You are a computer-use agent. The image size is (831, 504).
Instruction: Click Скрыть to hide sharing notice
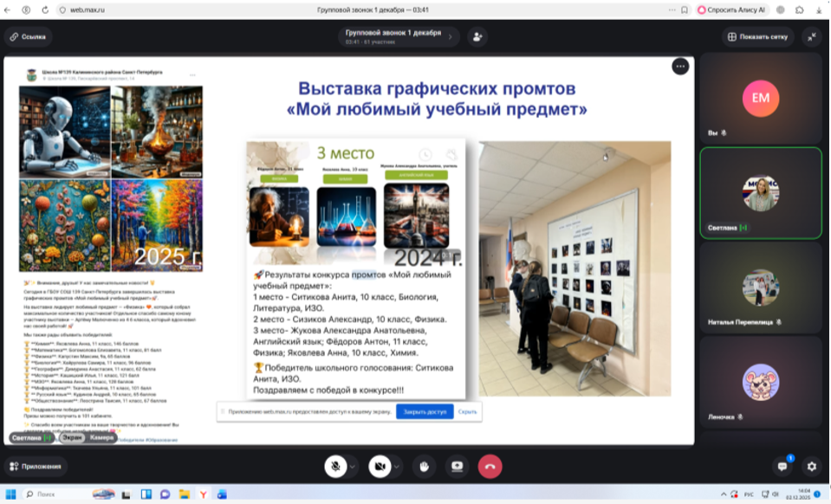click(x=467, y=411)
